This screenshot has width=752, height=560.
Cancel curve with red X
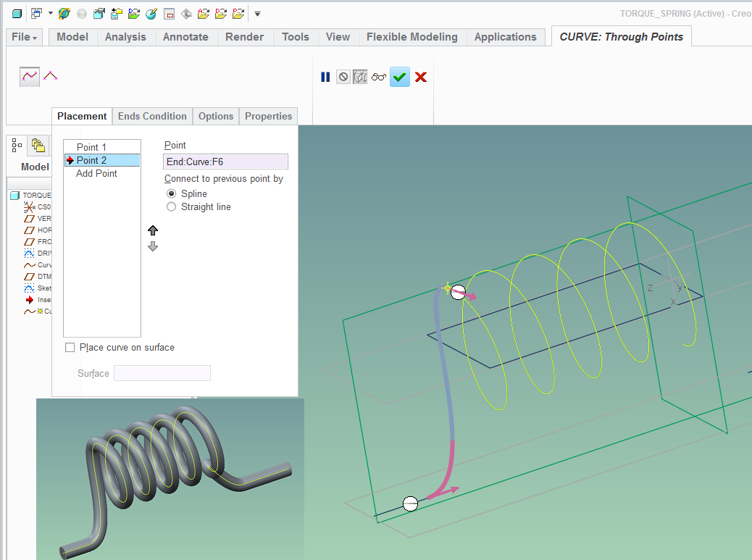point(421,78)
